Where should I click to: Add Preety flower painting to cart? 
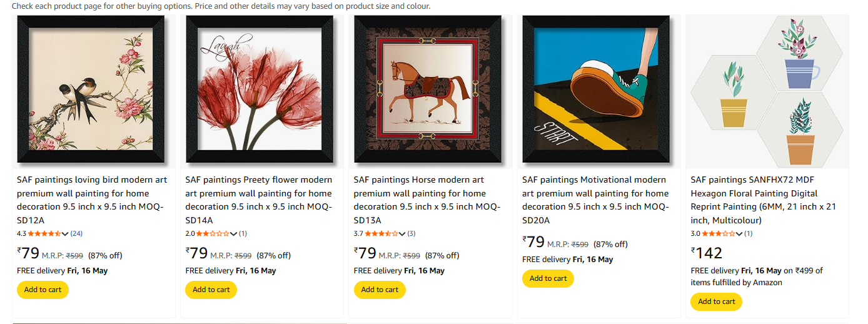pos(211,290)
